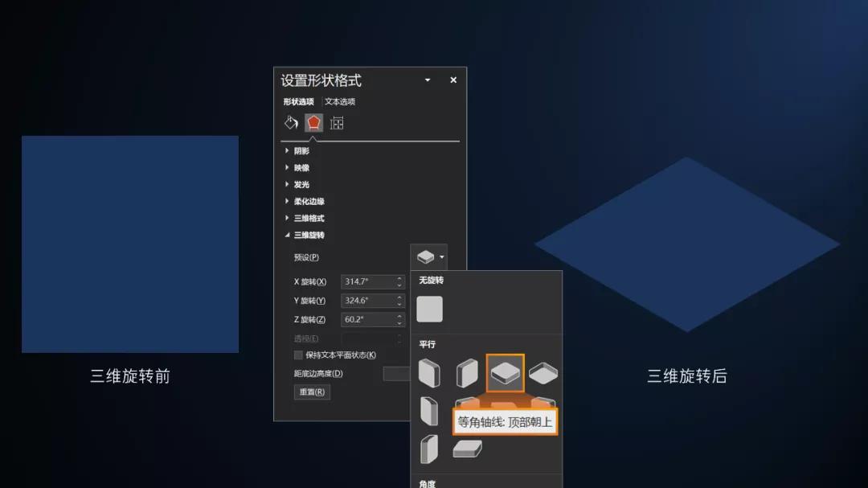868x488 pixels.
Task: Select the 无旋转 (No Rotation) preset thumbnail
Action: tap(430, 308)
